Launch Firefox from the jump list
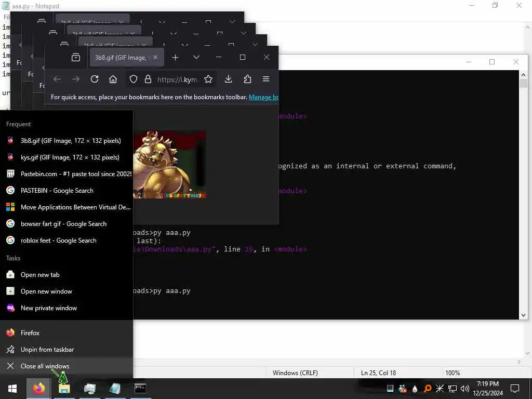Screen dimensions: 532x399 coord(66,332)
